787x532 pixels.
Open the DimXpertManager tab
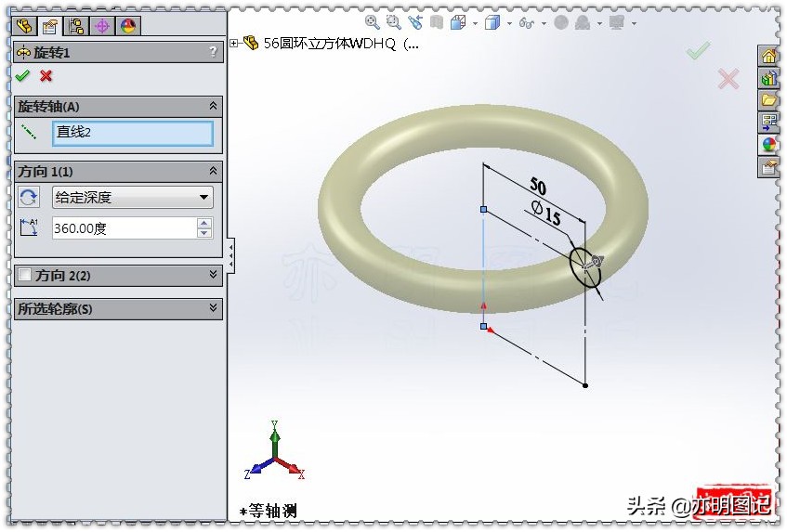pyautogui.click(x=102, y=26)
